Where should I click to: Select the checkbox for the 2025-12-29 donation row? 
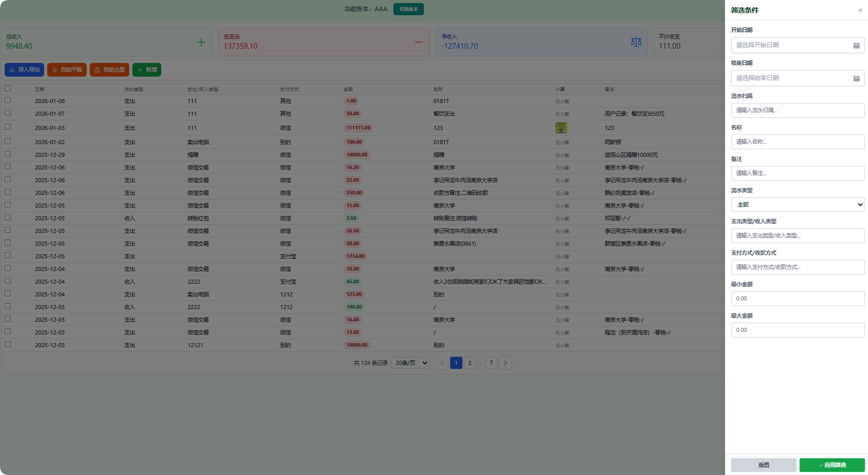8,154
